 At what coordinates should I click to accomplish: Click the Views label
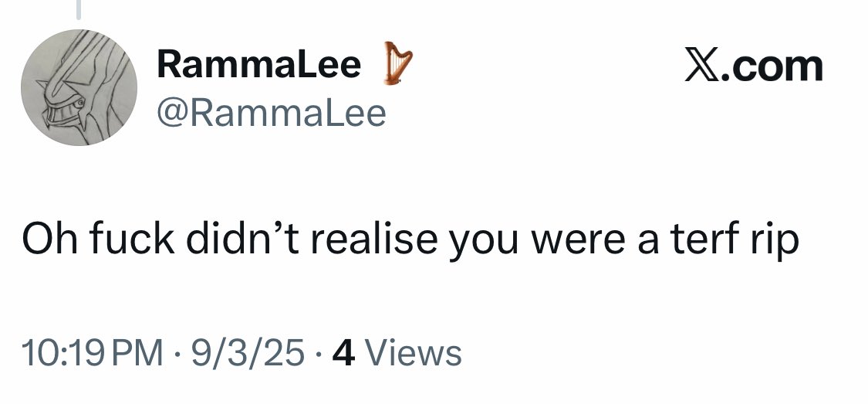click(413, 354)
